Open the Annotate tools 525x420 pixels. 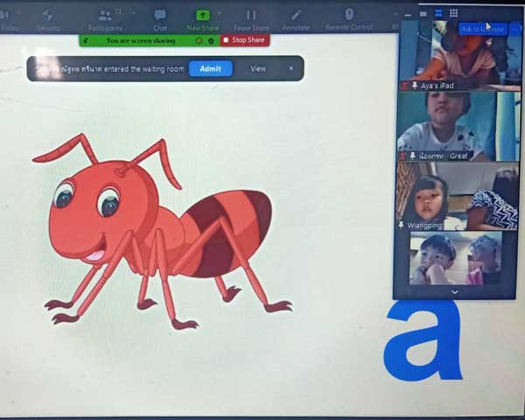pyautogui.click(x=296, y=20)
